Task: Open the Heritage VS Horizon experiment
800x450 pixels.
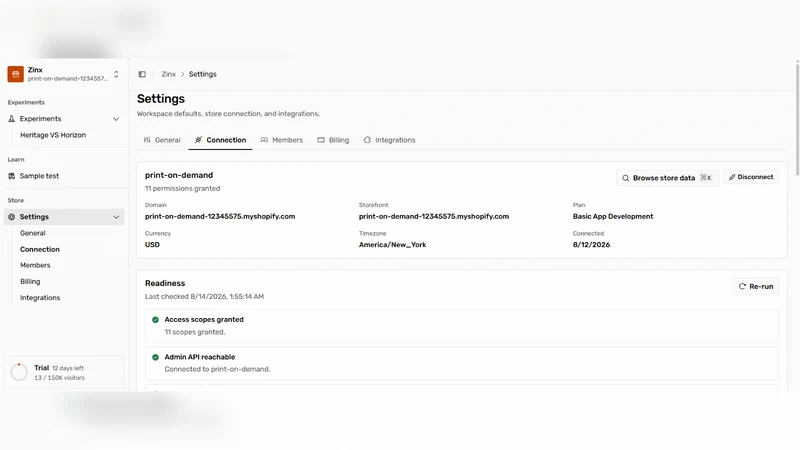Action: click(x=53, y=135)
